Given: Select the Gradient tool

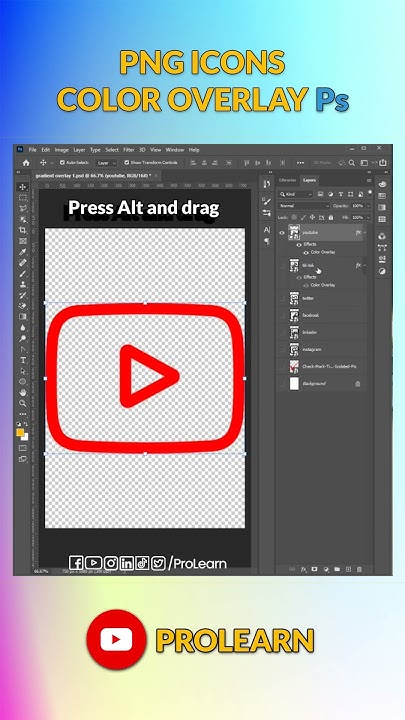Looking at the screenshot, I should click(x=22, y=317).
